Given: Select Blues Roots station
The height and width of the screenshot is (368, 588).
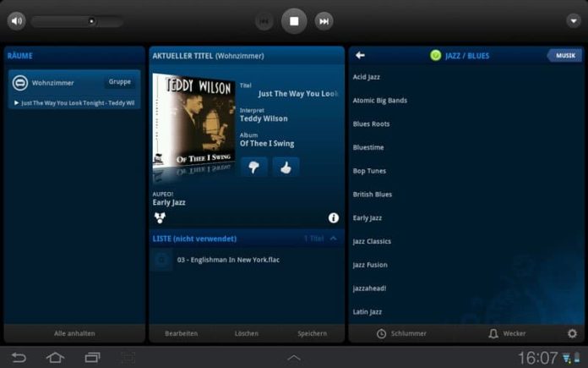Looking at the screenshot, I should tap(466, 124).
